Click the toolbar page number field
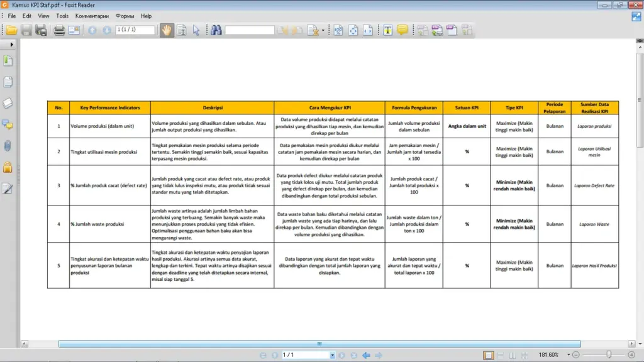 135,30
